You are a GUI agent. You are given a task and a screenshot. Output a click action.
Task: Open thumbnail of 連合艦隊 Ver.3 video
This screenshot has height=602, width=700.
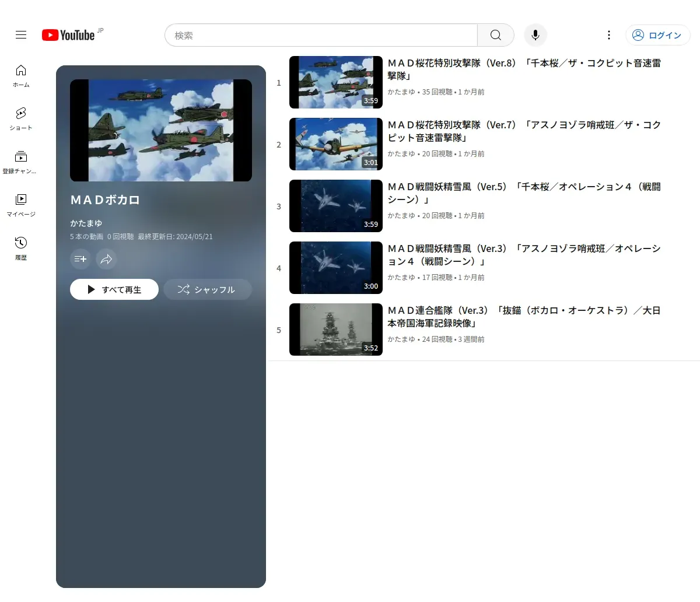click(x=336, y=330)
